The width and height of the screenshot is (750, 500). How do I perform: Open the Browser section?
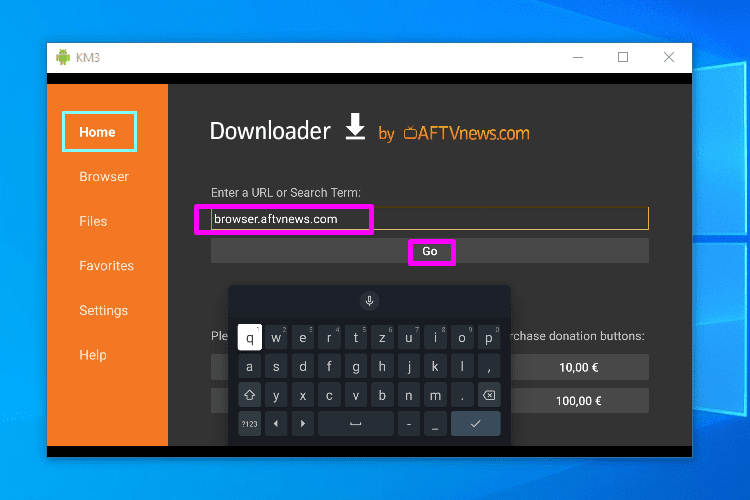pos(104,177)
